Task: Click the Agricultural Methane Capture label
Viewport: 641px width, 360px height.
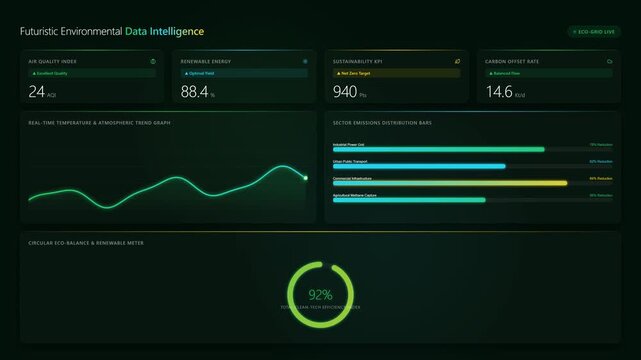Action: click(x=355, y=195)
